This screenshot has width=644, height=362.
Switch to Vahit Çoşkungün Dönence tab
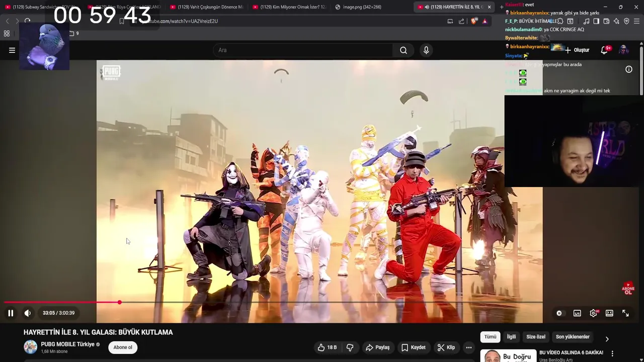[x=206, y=7]
